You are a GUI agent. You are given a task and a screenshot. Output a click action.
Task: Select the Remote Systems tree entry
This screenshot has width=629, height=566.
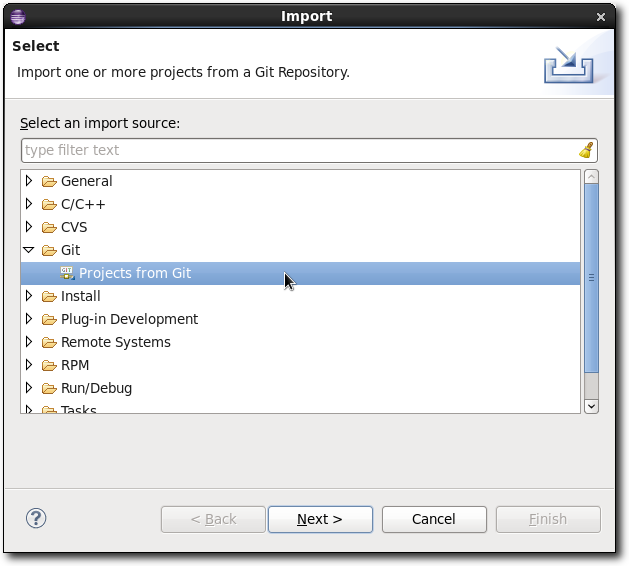116,342
